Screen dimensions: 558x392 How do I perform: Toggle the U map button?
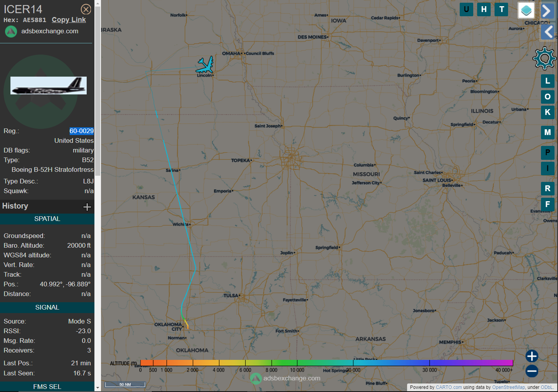pyautogui.click(x=466, y=9)
